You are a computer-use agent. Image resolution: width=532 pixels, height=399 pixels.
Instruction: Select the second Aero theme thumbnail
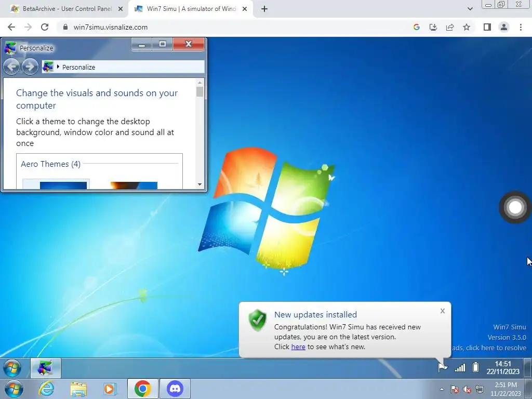click(134, 185)
